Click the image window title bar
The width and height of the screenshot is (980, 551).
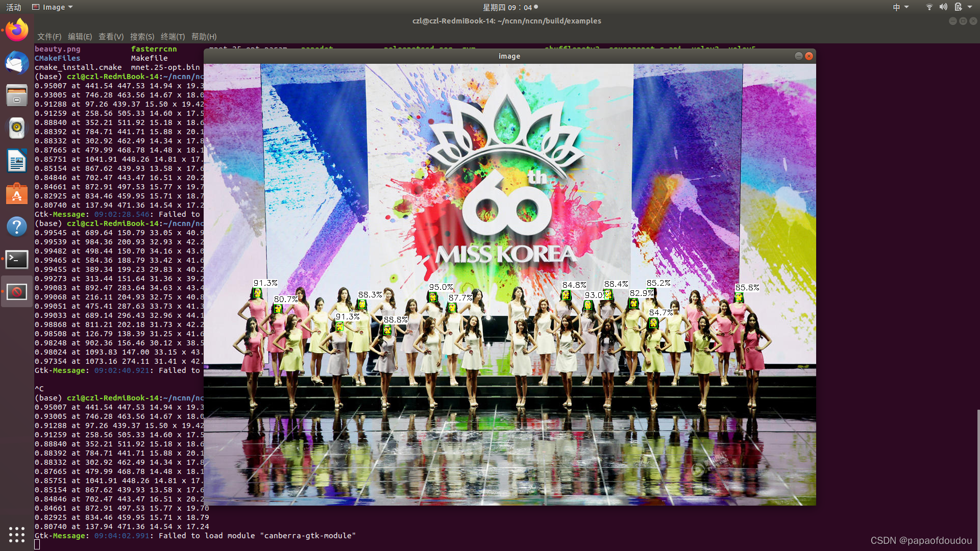(x=509, y=56)
